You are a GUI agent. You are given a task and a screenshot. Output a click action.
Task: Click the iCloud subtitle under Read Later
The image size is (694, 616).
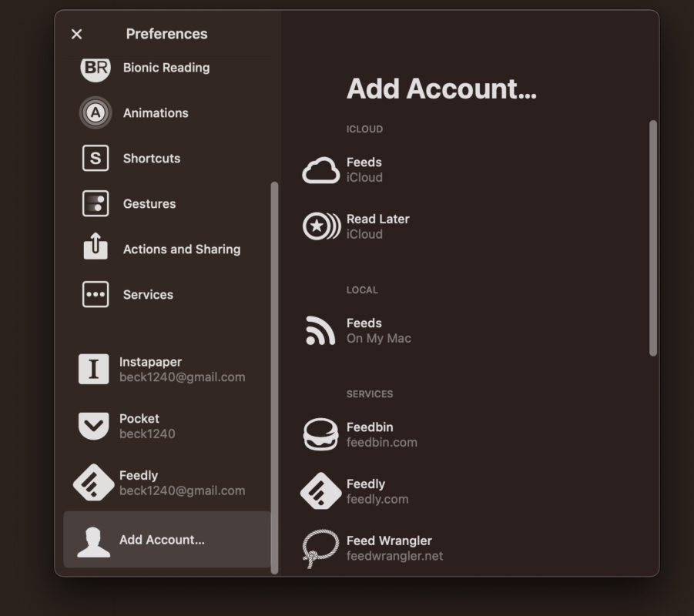364,234
